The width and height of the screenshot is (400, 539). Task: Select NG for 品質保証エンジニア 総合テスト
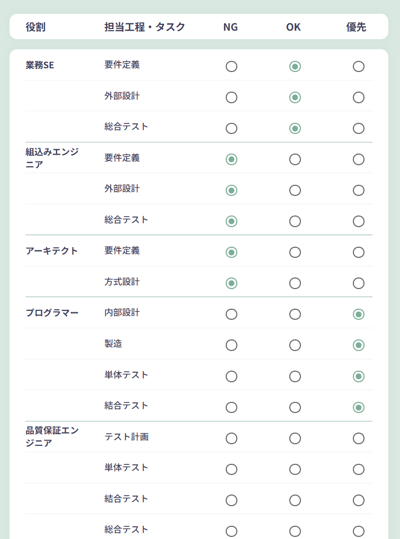(x=231, y=531)
